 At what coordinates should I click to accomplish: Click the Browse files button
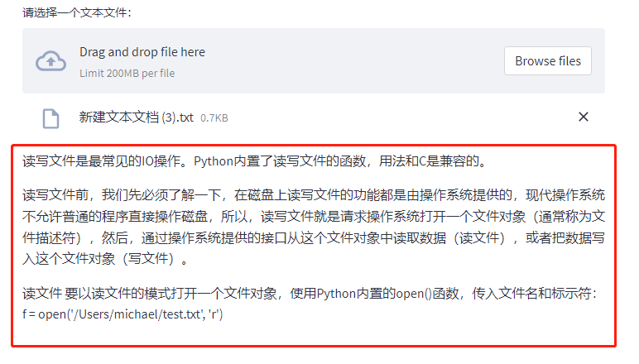click(x=548, y=60)
